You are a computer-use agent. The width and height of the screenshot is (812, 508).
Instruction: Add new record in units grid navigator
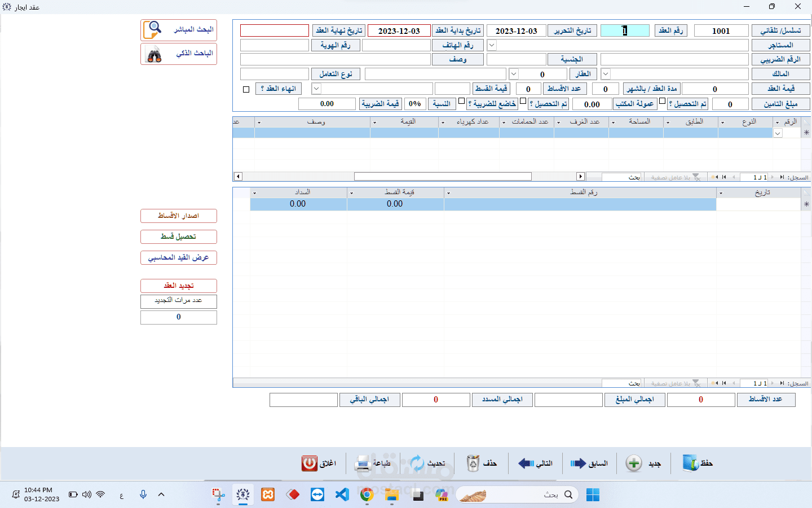[x=715, y=177]
